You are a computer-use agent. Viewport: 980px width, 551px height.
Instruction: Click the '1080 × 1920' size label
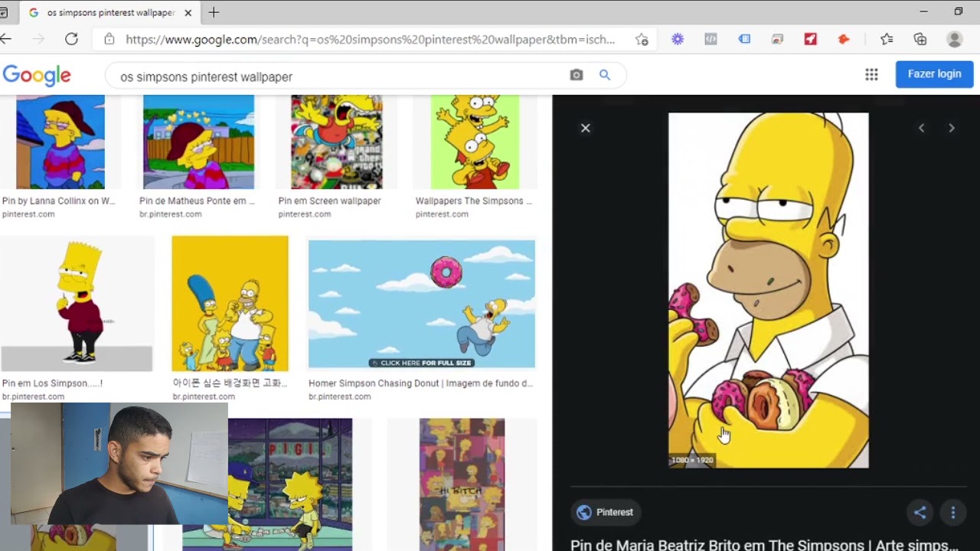pyautogui.click(x=692, y=460)
